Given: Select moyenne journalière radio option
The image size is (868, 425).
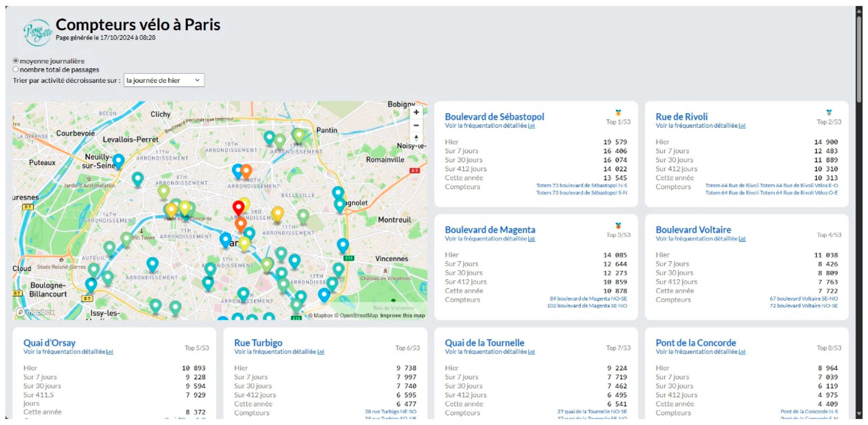Looking at the screenshot, I should click(15, 61).
